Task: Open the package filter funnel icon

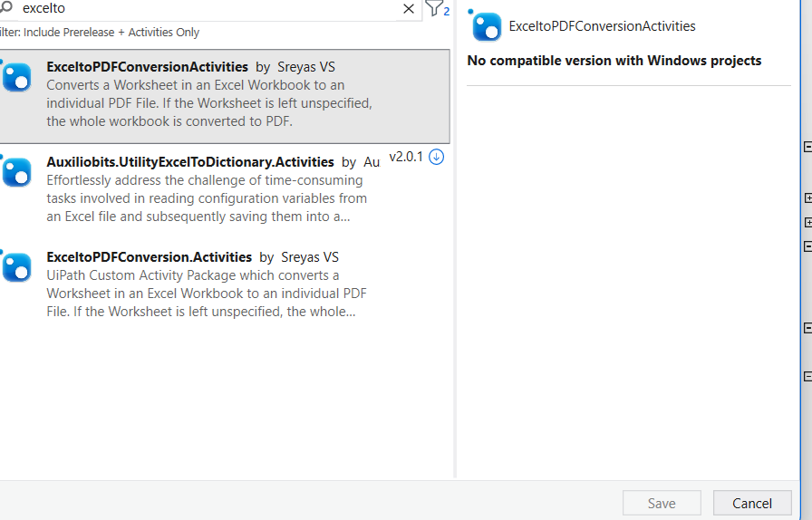Action: tap(434, 8)
